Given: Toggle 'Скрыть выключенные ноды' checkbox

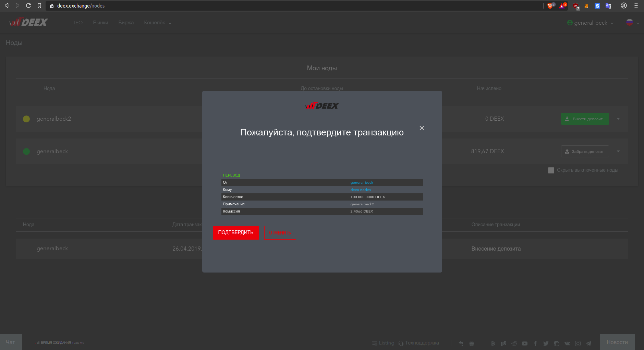Looking at the screenshot, I should (551, 170).
